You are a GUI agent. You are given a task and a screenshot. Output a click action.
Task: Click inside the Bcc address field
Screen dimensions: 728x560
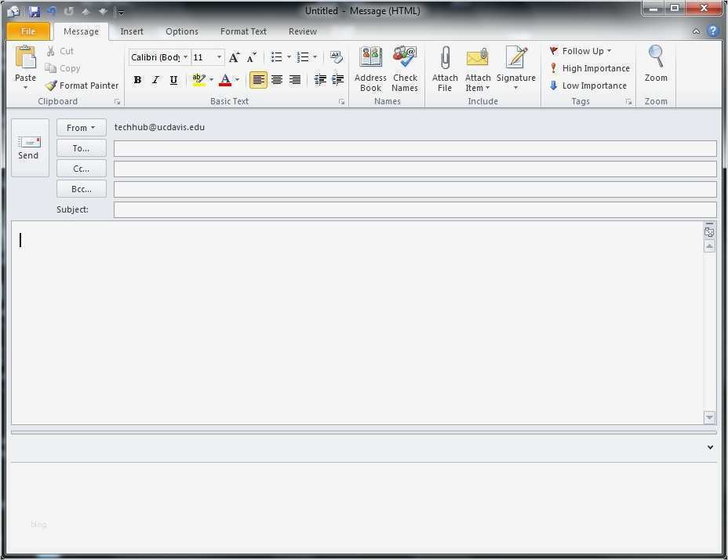tap(415, 190)
